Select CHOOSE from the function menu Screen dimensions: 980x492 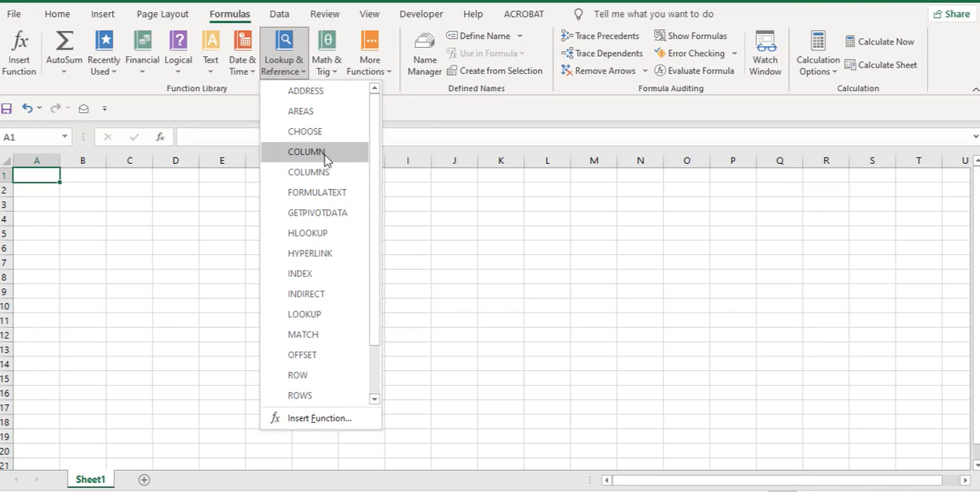(315, 132)
